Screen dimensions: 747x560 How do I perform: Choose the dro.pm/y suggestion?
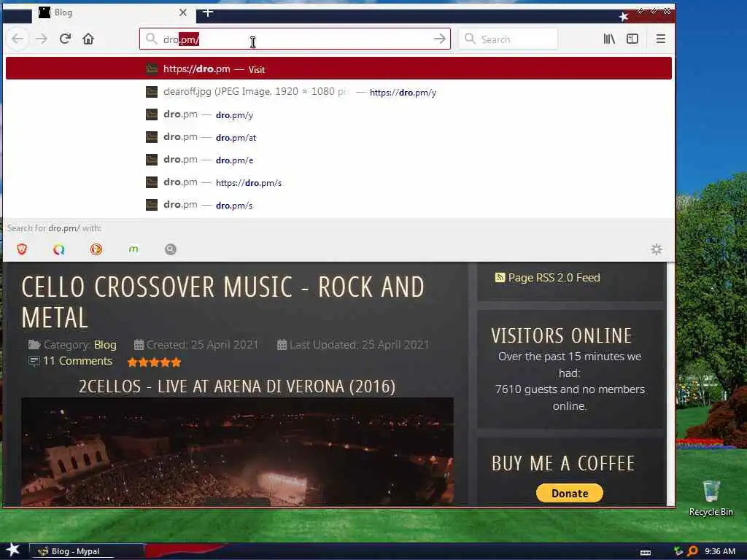click(338, 114)
